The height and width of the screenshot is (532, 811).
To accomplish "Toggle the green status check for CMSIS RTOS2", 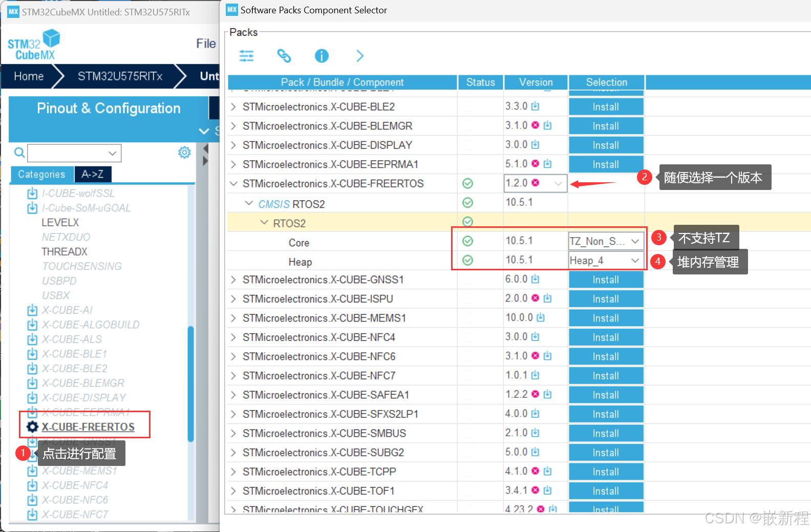I will coord(467,203).
